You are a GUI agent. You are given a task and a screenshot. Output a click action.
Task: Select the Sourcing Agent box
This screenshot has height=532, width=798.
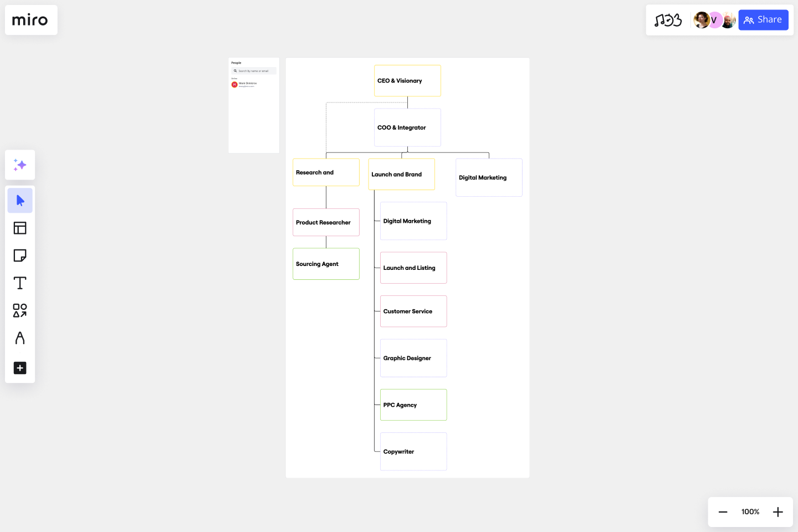pyautogui.click(x=326, y=264)
